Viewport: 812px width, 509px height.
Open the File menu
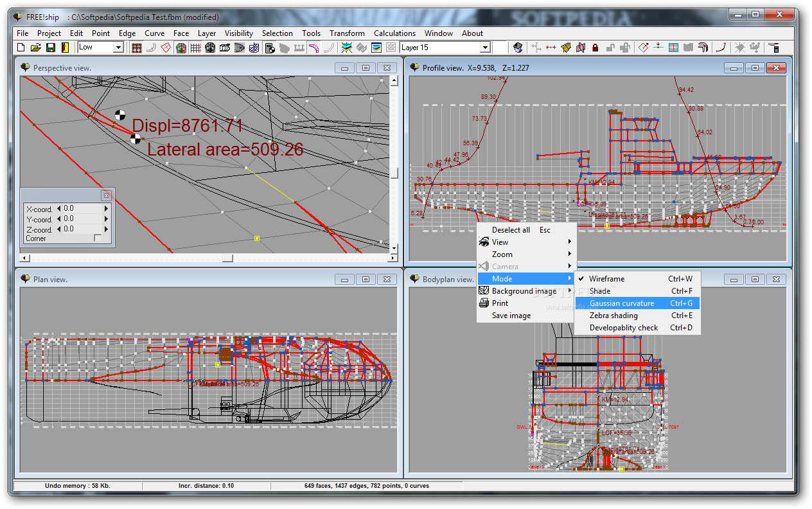(22, 33)
